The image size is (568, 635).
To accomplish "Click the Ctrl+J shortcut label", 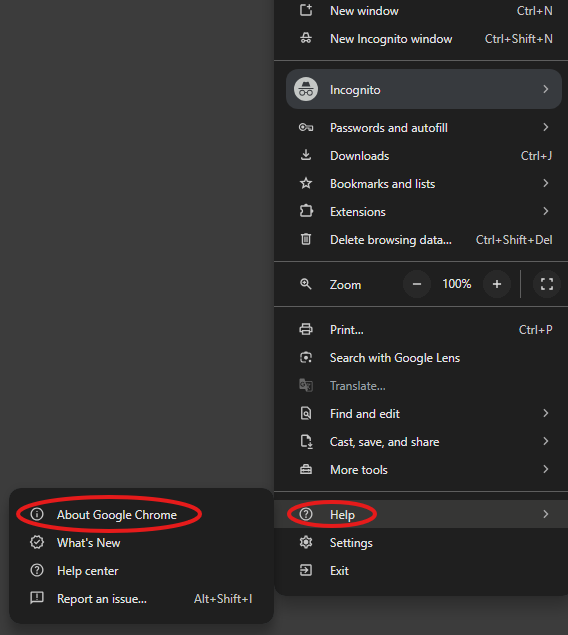I will coord(536,156).
